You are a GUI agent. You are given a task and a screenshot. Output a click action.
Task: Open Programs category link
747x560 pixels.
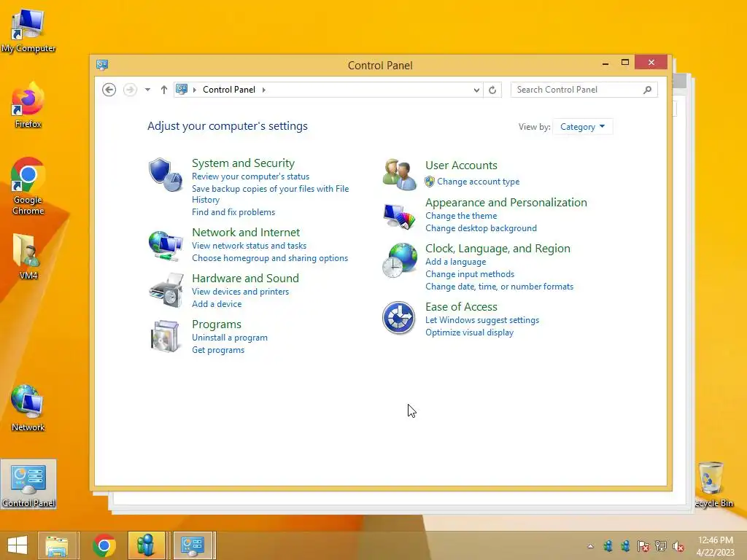point(216,324)
